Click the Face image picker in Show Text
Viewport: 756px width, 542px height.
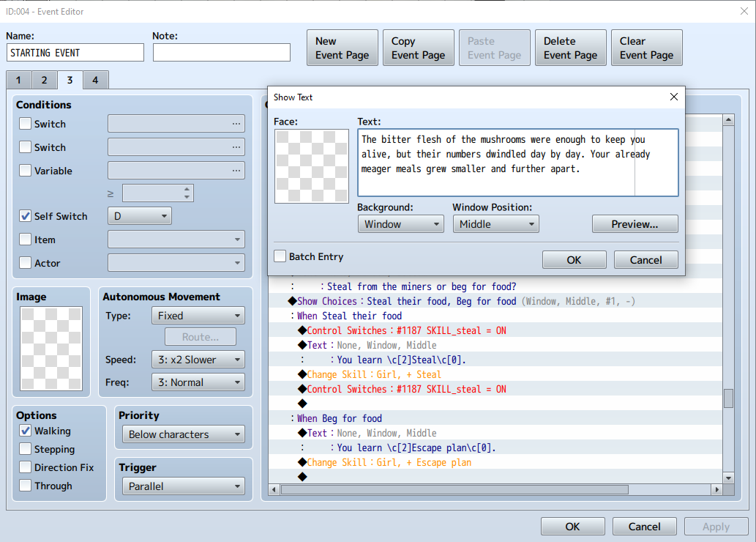pyautogui.click(x=312, y=166)
